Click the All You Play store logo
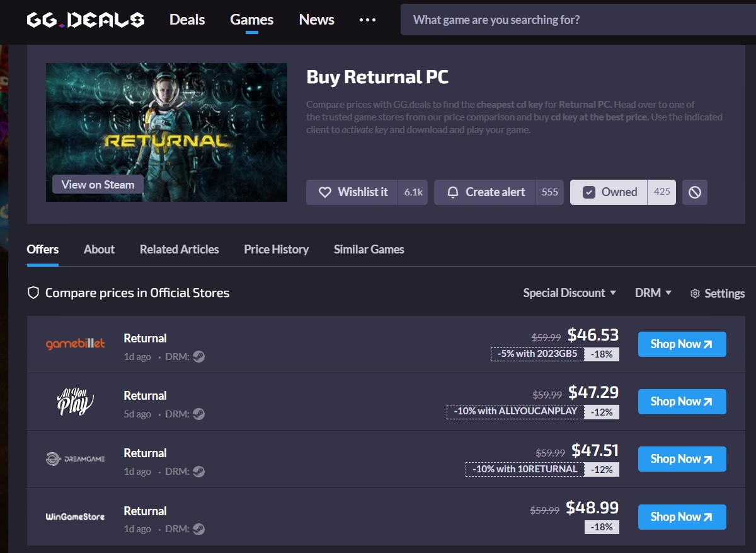The image size is (756, 553). 76,402
